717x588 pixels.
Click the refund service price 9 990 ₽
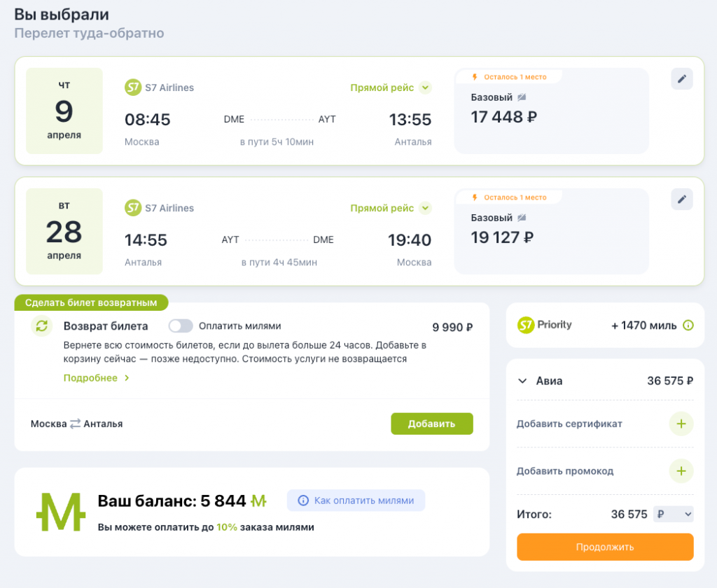coord(453,328)
